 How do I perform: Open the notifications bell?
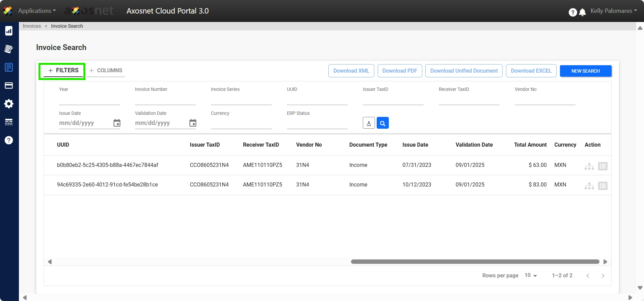click(582, 12)
